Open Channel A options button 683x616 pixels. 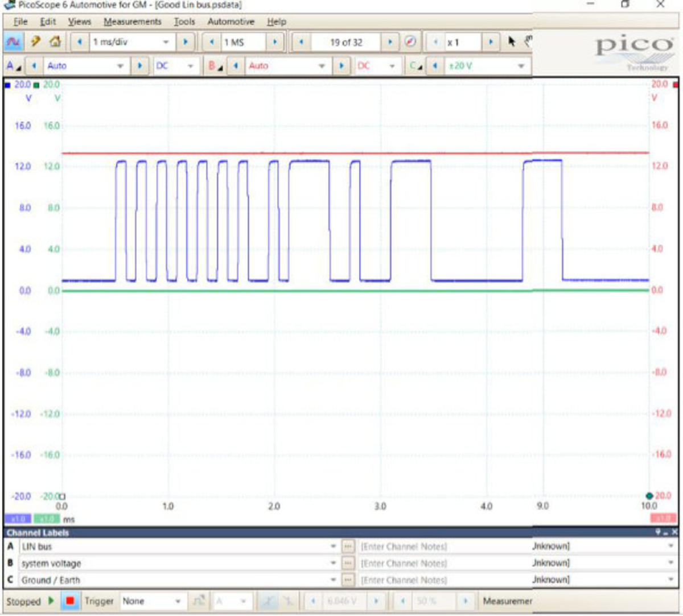[x=13, y=66]
